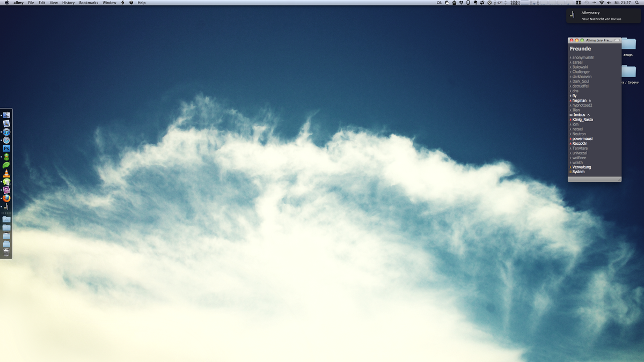Click the clock showing Mi. 21:27
The width and height of the screenshot is (644, 362).
coord(623,3)
